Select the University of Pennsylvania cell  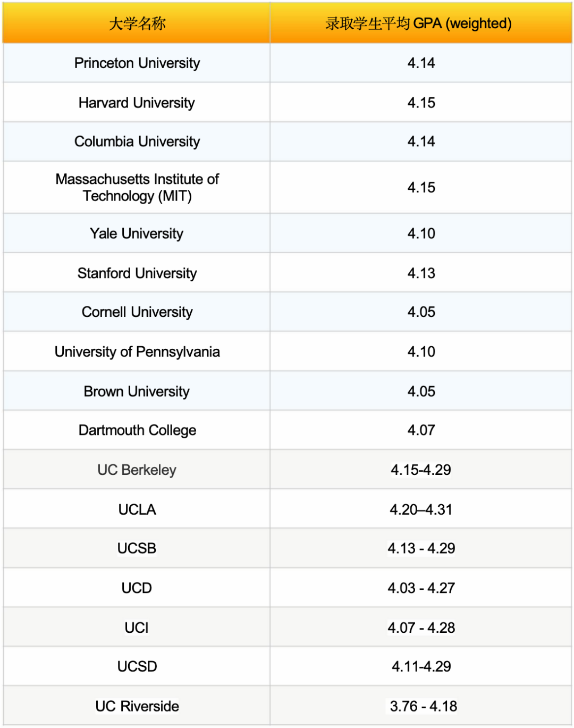(137, 352)
